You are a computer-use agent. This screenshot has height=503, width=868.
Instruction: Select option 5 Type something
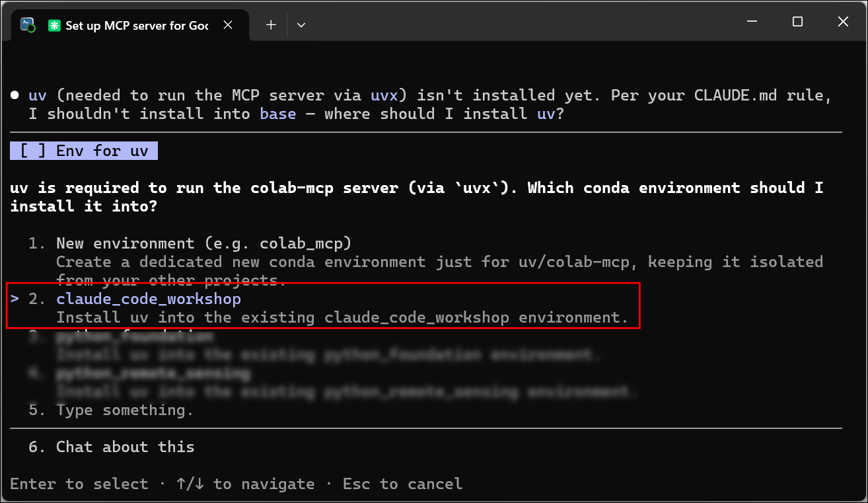(x=111, y=410)
